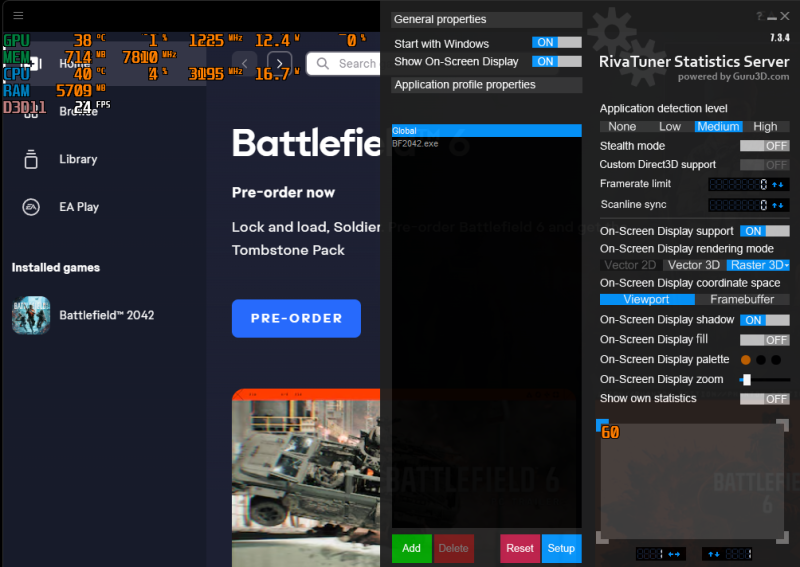
Task: Set detection level to None
Action: (x=622, y=127)
